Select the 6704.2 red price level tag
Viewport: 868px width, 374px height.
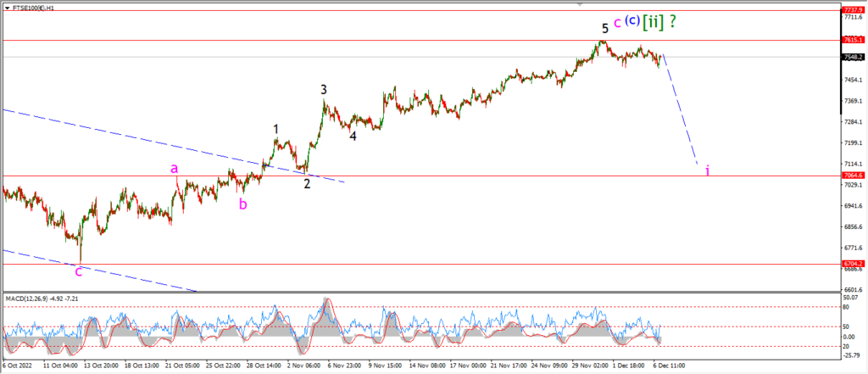[852, 264]
